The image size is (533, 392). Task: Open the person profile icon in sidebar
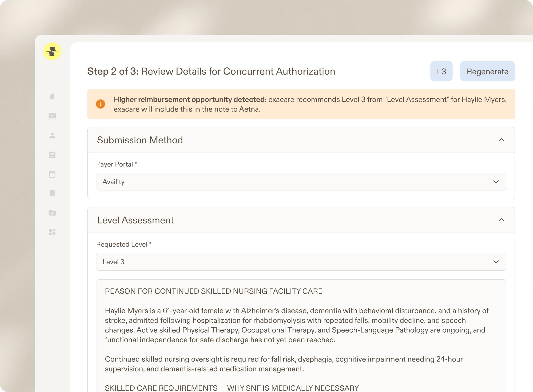[52, 136]
